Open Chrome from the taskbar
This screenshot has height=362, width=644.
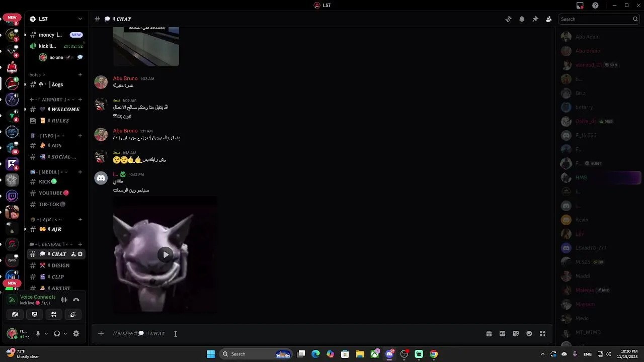pyautogui.click(x=434, y=354)
